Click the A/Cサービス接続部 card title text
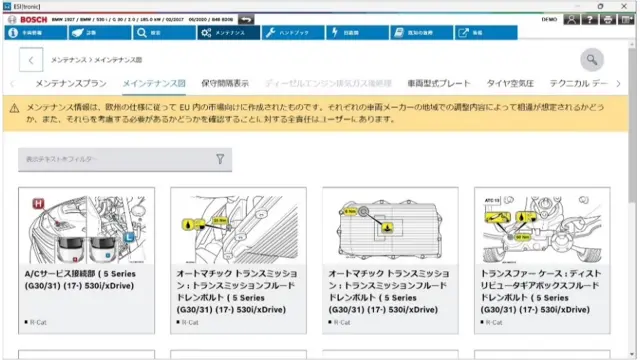The image size is (640, 360). click(x=80, y=280)
